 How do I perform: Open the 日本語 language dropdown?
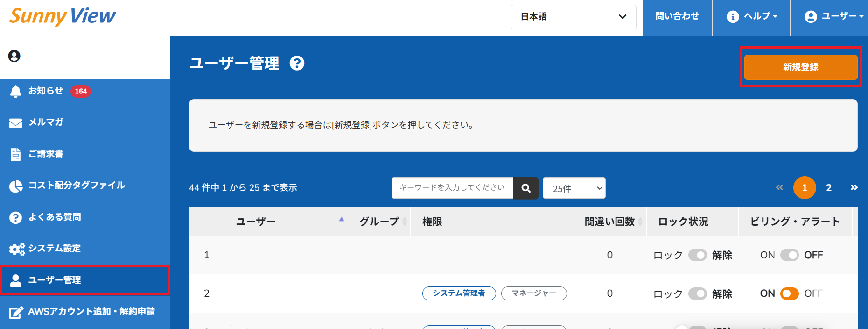click(573, 17)
